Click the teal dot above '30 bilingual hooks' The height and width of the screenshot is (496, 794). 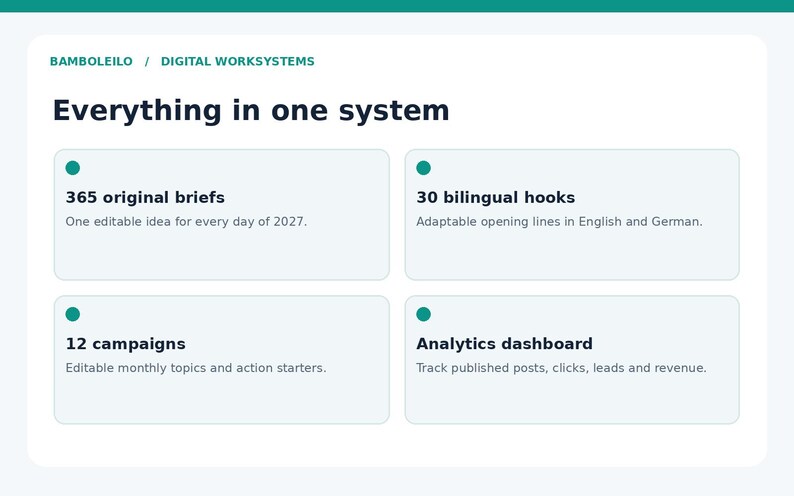coord(423,168)
